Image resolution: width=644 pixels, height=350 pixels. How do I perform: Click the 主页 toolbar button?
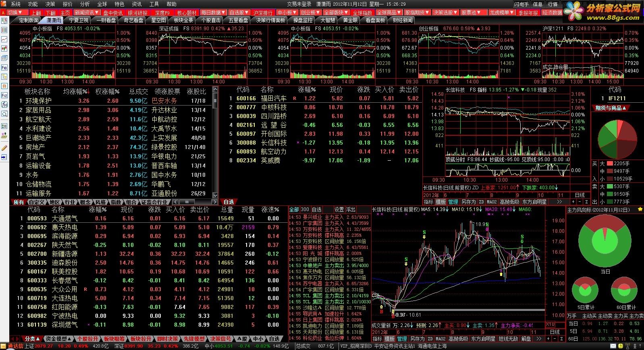click(65, 13)
